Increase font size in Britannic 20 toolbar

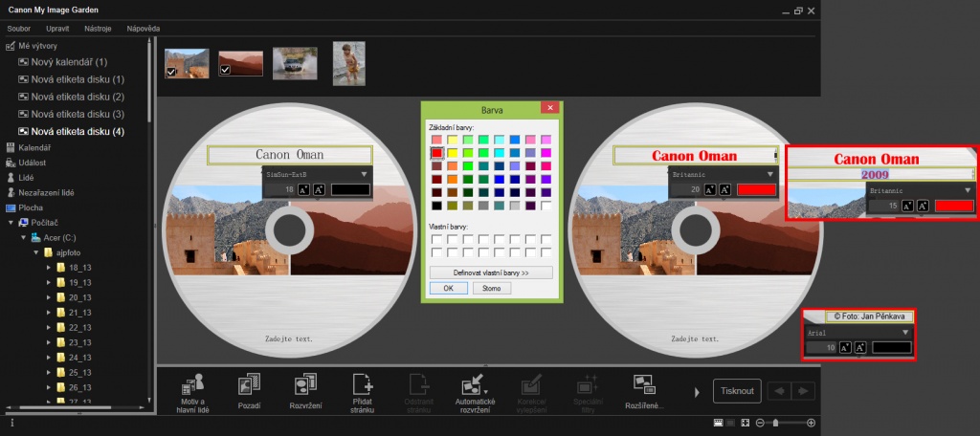(x=725, y=190)
